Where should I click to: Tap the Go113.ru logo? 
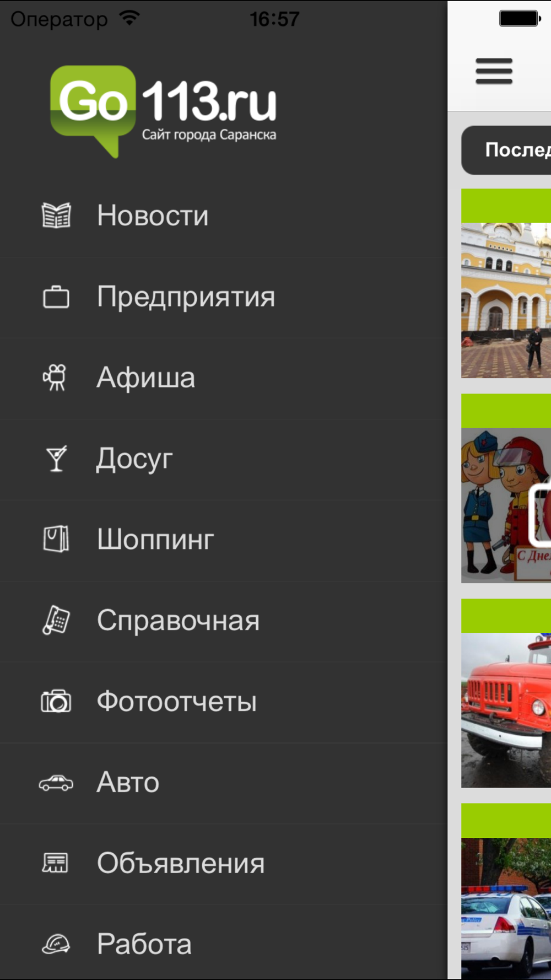coord(163,111)
